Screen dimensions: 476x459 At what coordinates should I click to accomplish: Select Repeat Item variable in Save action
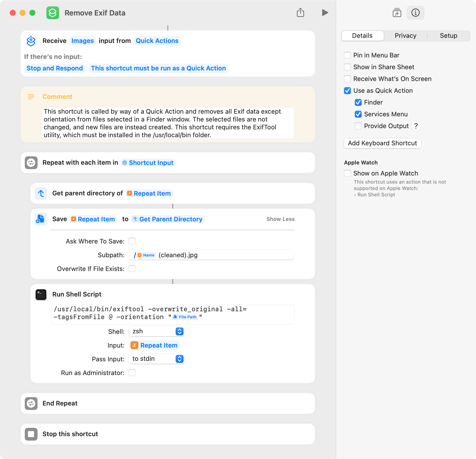pyautogui.click(x=93, y=219)
